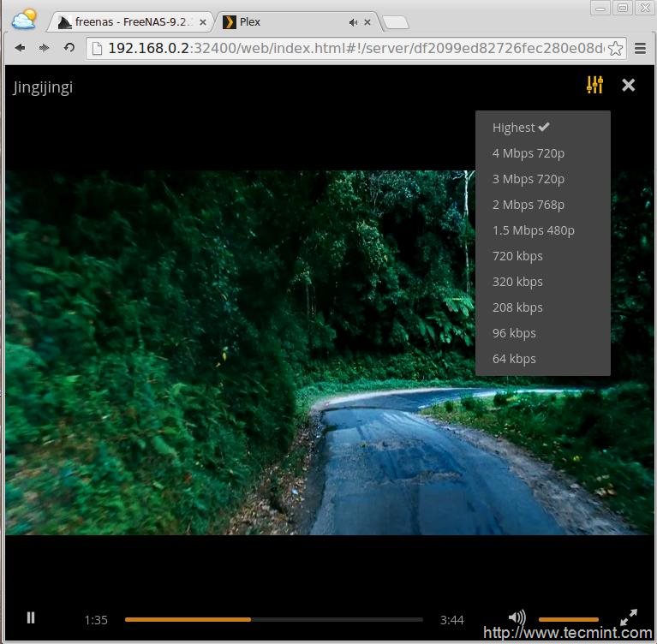Viewport: 657px width, 644px height.
Task: Pick the 720 kbps quality option
Action: pos(517,256)
